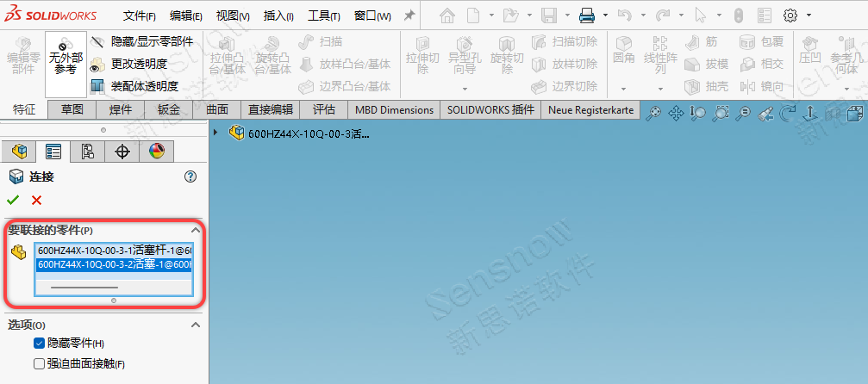
Task: Expand the 600HZ44X-10Q-00-3 tree node
Action: click(215, 133)
